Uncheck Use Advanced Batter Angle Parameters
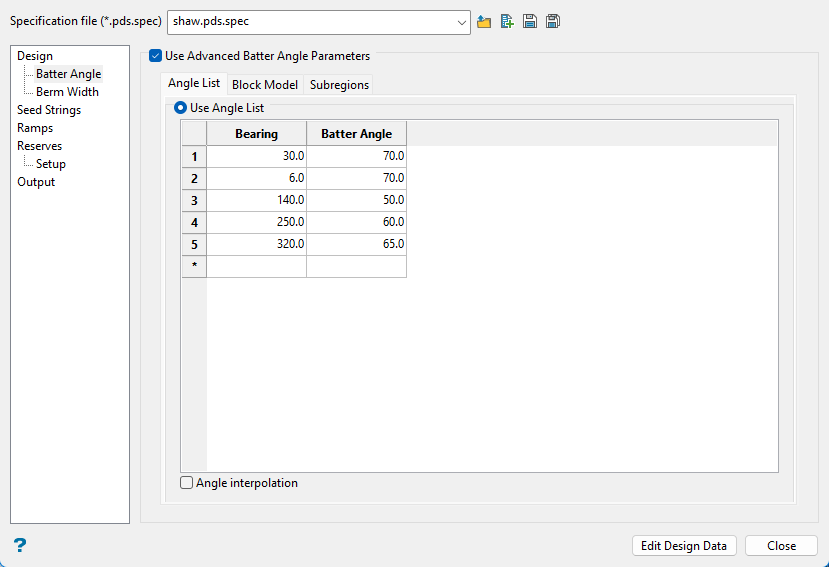The image size is (829, 567). click(x=156, y=57)
